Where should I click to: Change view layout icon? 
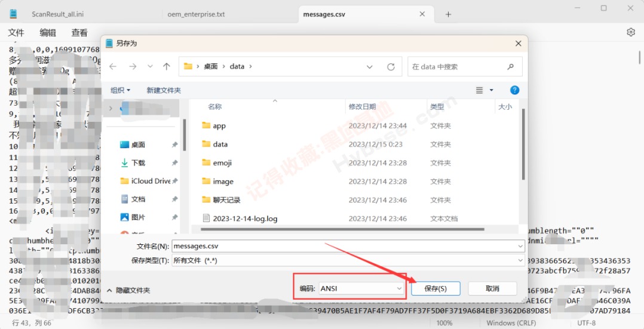pos(479,90)
